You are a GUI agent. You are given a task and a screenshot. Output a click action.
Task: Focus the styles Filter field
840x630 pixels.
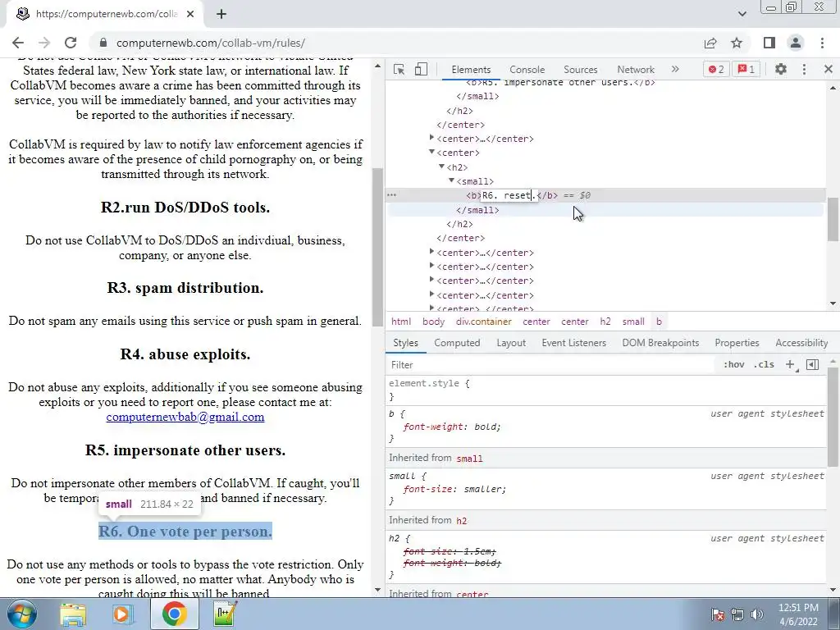coord(552,365)
